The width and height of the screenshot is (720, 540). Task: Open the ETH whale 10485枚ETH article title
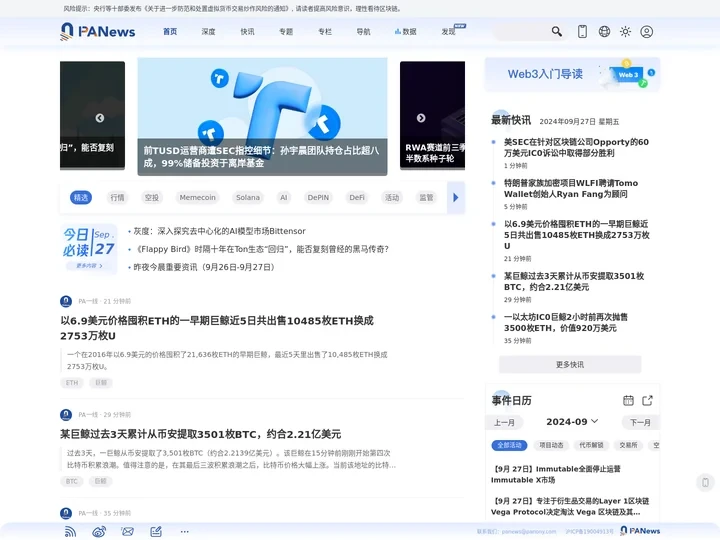click(217, 328)
